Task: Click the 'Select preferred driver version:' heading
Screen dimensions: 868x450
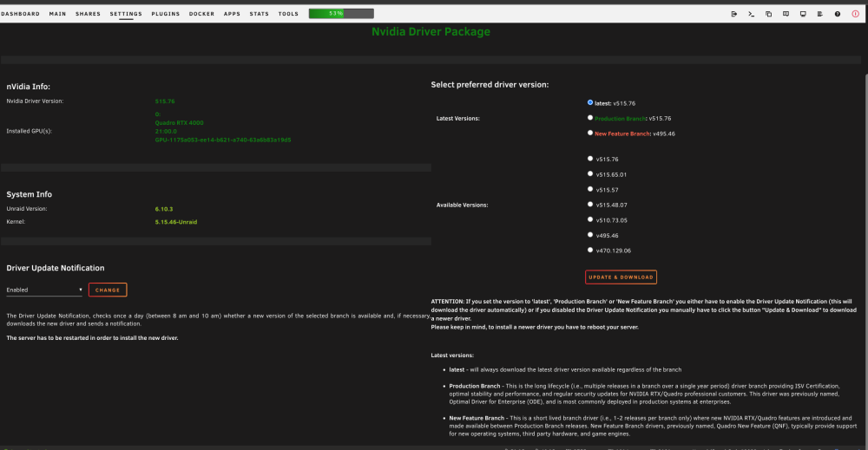Action: click(490, 85)
